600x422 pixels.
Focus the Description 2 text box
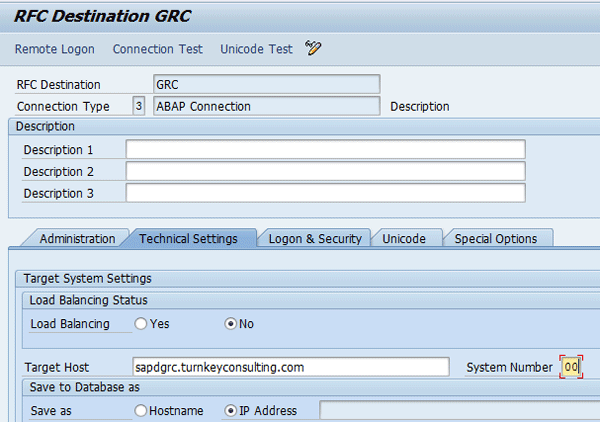325,171
